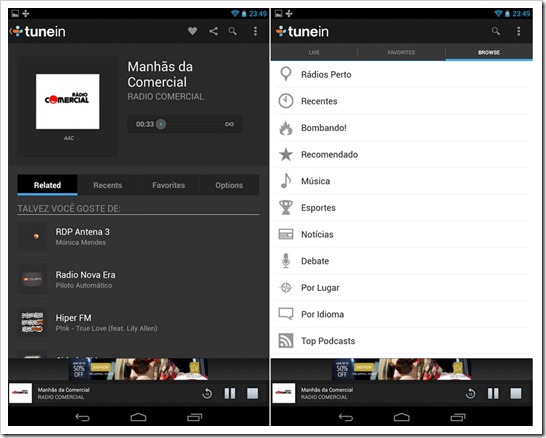Tap the 50% OFF ad banner on right screen
Viewport: 546px width, 438px height.
[402, 369]
